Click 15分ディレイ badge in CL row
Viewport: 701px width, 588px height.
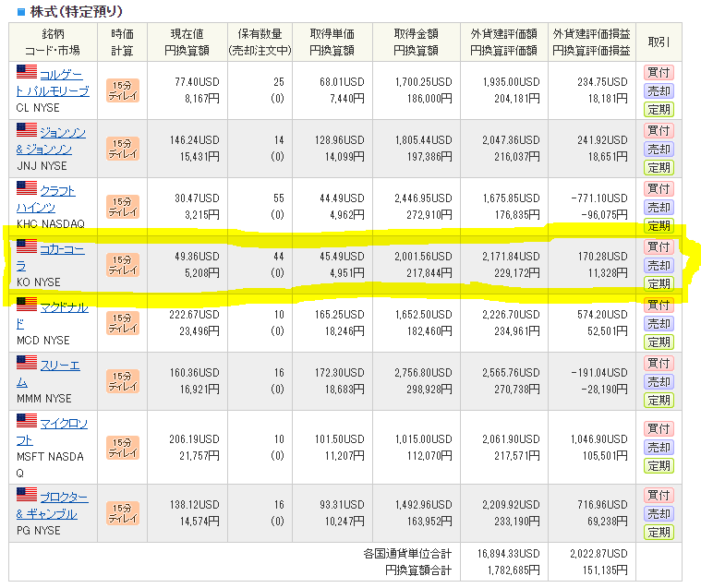[123, 90]
